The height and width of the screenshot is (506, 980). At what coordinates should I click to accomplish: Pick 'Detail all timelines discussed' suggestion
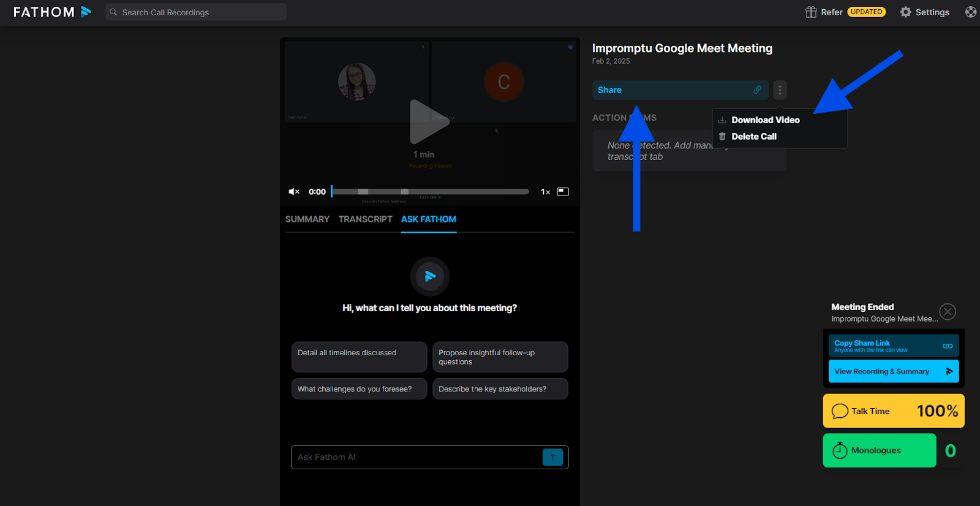pyautogui.click(x=359, y=357)
